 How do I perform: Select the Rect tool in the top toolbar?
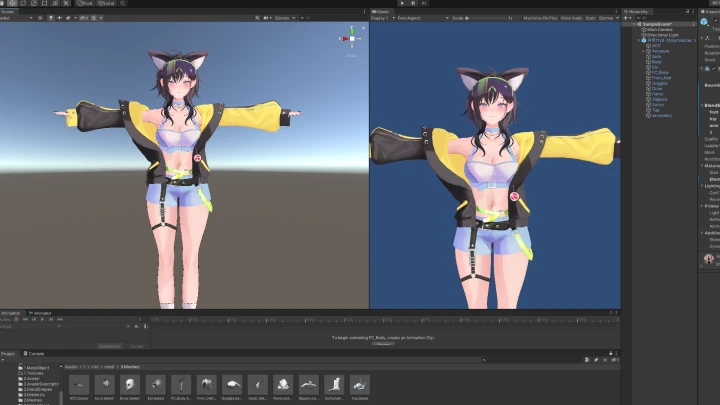tap(45, 3)
